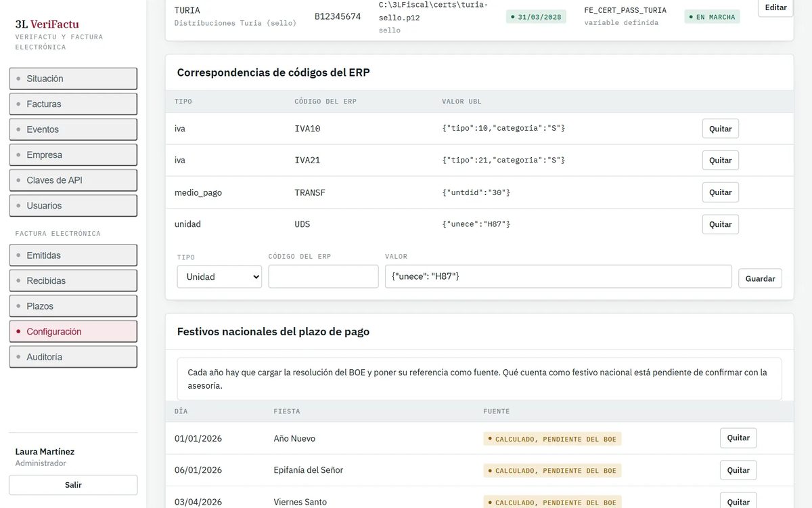Click the 06/01/2026 date cell

[x=198, y=470]
